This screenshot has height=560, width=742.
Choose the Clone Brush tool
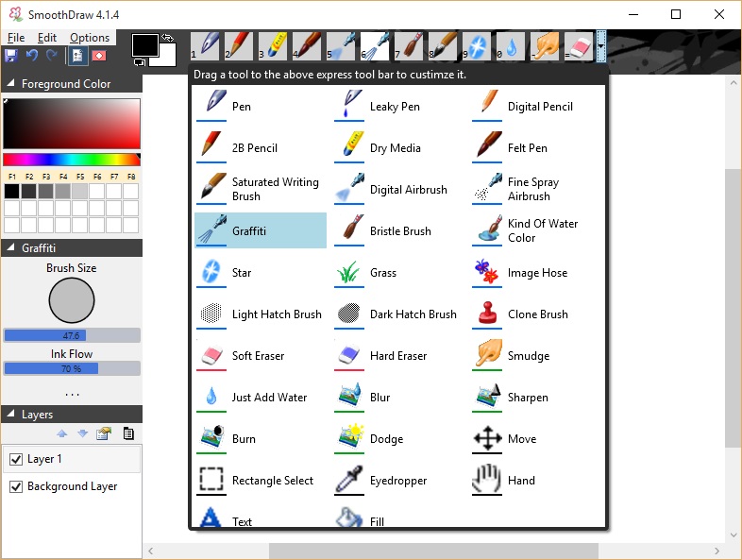[x=536, y=314]
